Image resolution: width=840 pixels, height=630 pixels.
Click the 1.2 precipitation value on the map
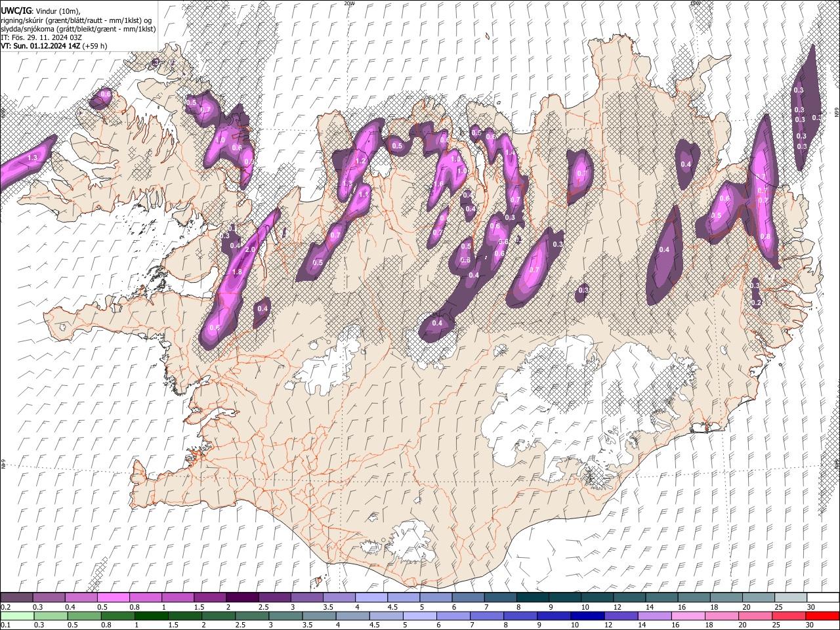[360, 161]
